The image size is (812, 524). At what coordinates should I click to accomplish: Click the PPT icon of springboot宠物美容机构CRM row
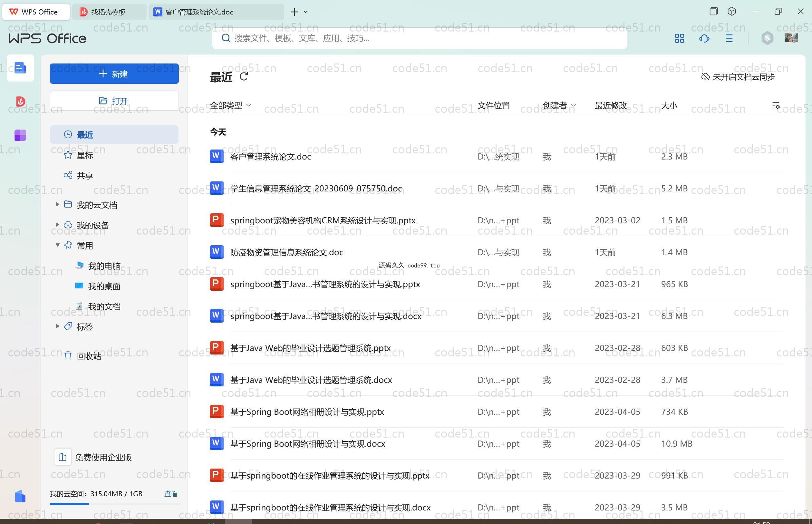click(216, 220)
